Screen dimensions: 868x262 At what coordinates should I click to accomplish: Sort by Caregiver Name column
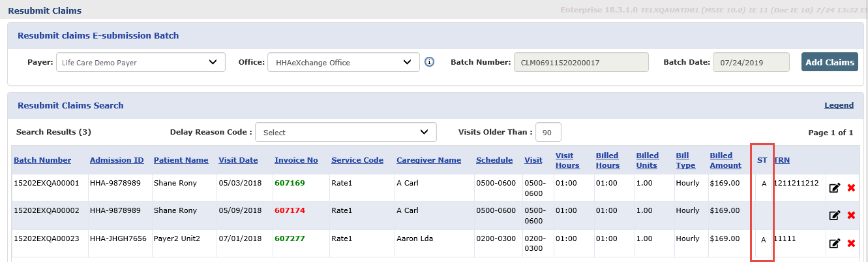[428, 160]
